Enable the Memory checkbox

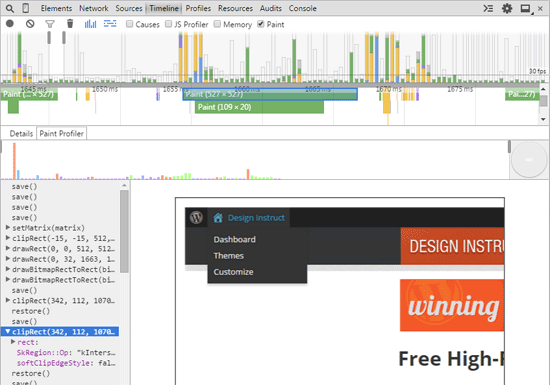click(x=217, y=24)
